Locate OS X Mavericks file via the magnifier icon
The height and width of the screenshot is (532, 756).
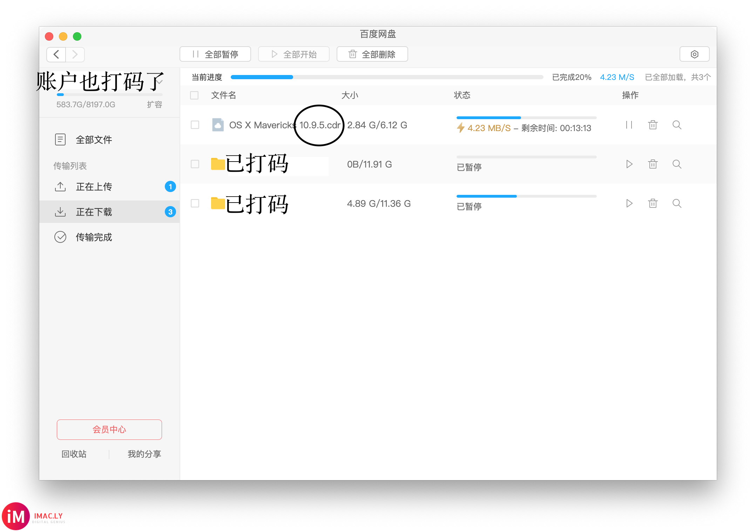677,125
